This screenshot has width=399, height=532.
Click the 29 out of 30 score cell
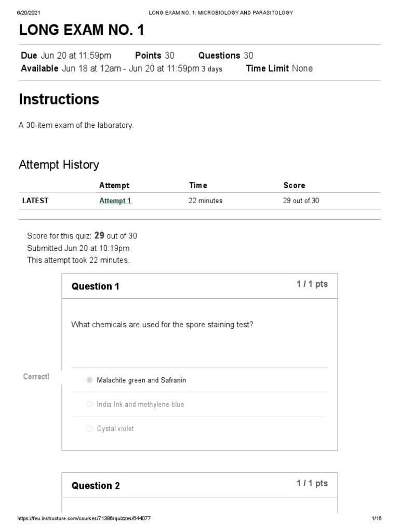pos(301,201)
